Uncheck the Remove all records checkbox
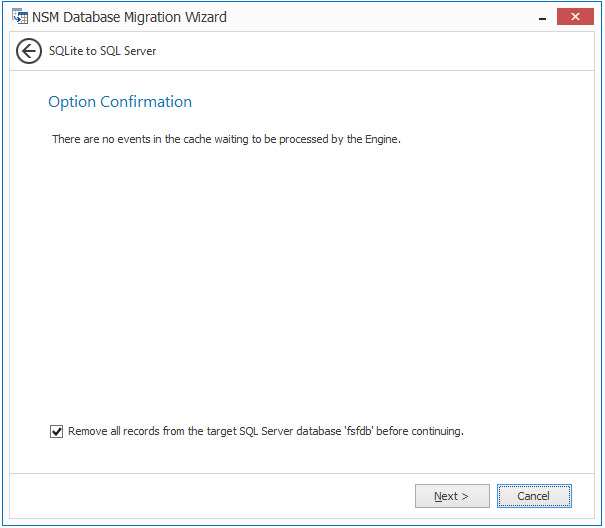The width and height of the screenshot is (605, 528). [x=56, y=432]
